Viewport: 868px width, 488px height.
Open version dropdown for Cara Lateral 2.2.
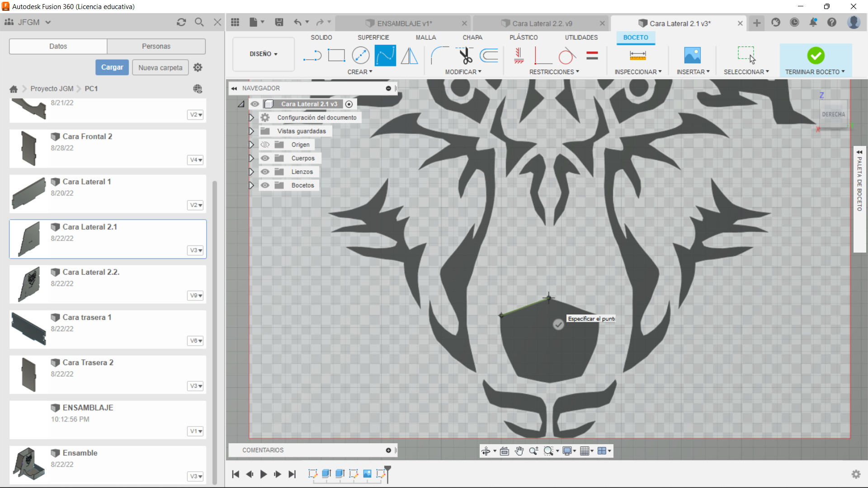196,296
